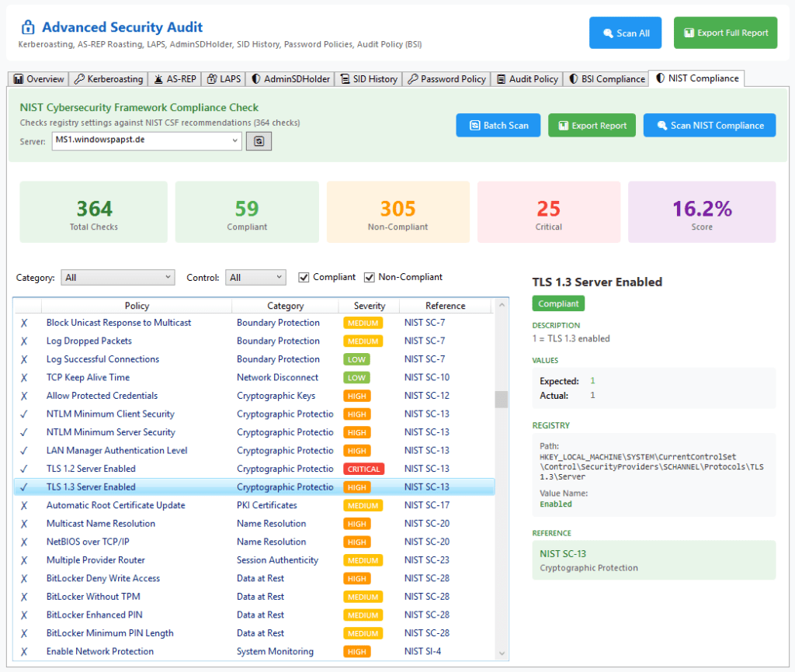Viewport: 795px width, 672px height.
Task: Click the lock icon next to Advanced Security Audit
Action: tap(30, 27)
